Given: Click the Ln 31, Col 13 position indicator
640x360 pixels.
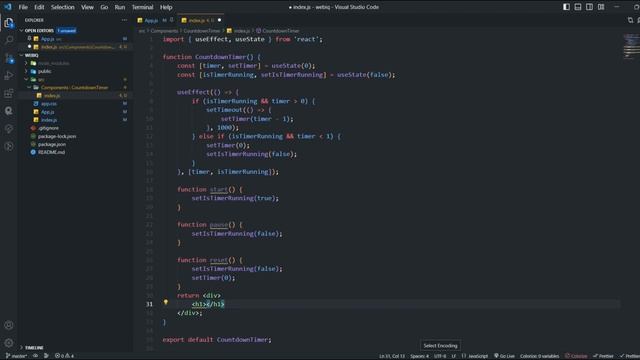Looking at the screenshot, I should coord(392,356).
